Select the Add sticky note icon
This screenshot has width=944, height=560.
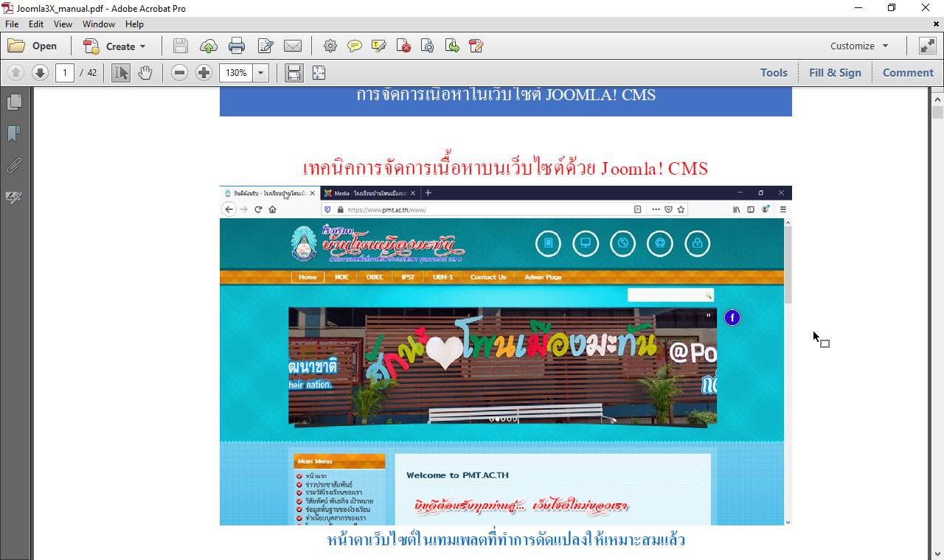tap(355, 46)
